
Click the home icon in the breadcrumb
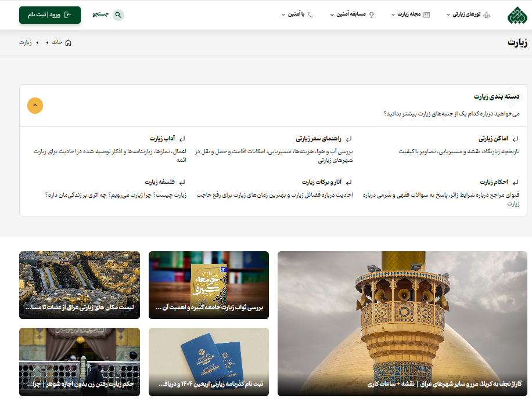68,43
